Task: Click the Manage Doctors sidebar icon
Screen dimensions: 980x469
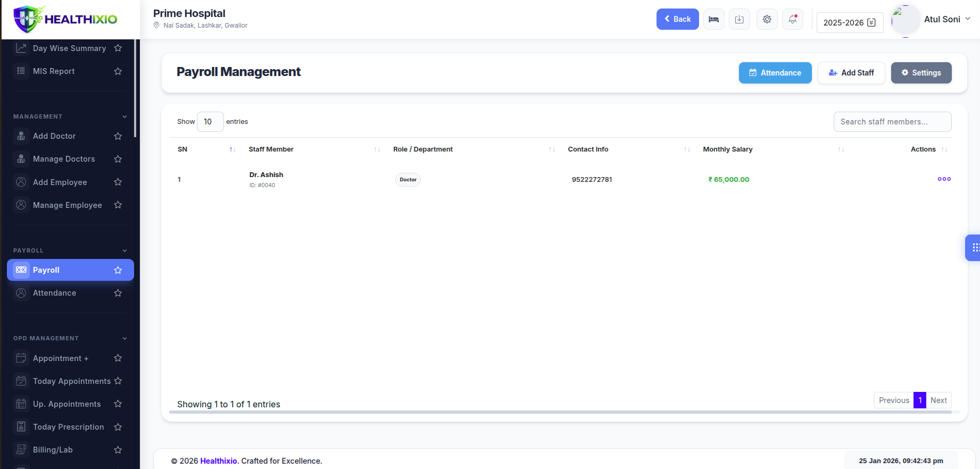Action: tap(21, 159)
